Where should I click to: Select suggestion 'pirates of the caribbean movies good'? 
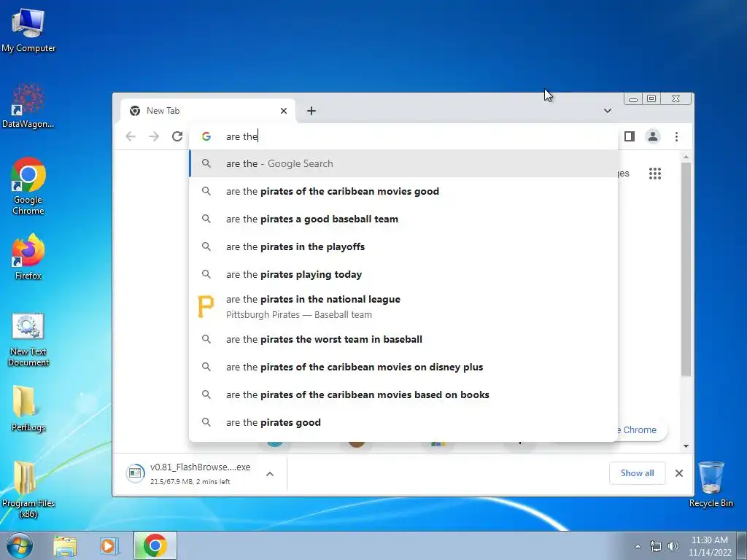(403, 192)
